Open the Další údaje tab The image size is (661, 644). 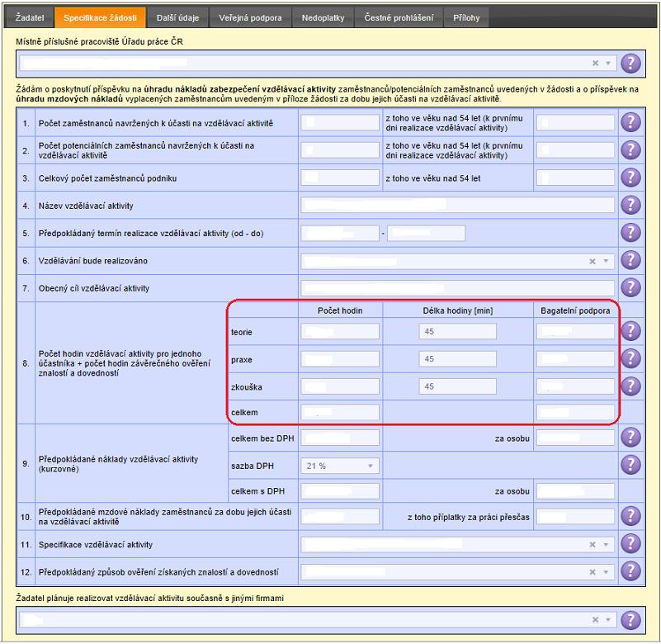click(177, 17)
